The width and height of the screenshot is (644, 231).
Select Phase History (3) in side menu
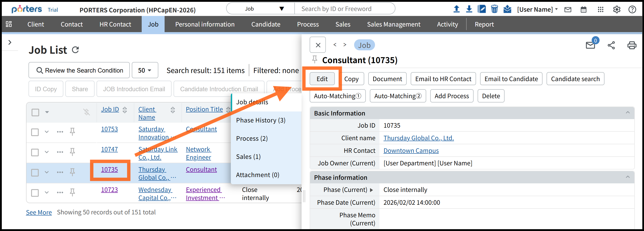(x=260, y=120)
